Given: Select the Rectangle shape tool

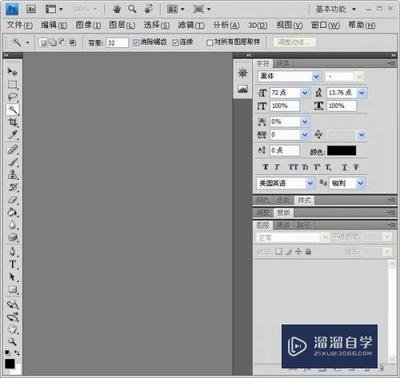Looking at the screenshot, I should [12, 289].
